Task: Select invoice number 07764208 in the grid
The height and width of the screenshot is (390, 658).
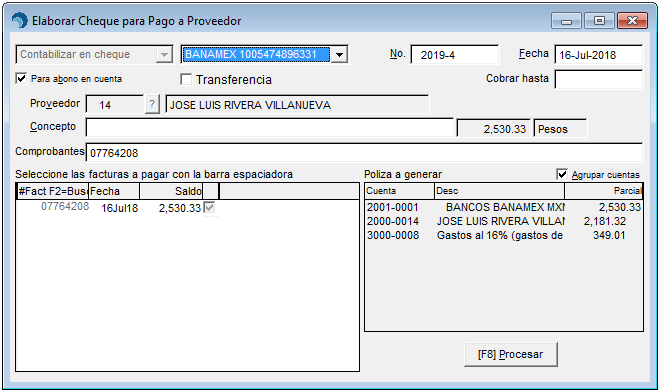Action: (65, 206)
